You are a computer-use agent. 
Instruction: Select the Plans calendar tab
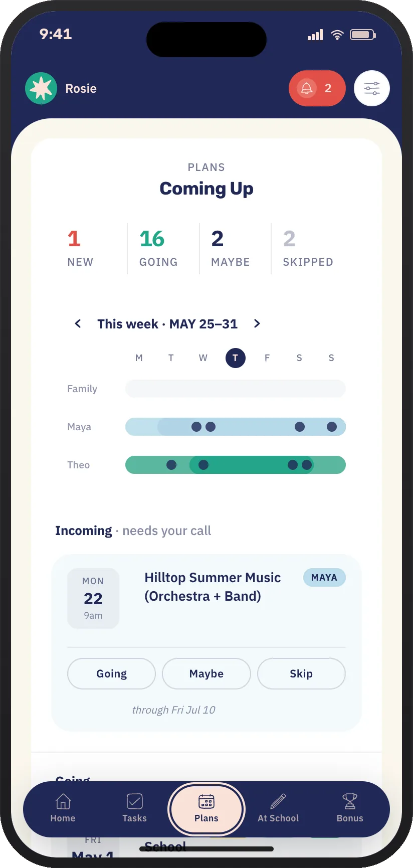coord(207,809)
